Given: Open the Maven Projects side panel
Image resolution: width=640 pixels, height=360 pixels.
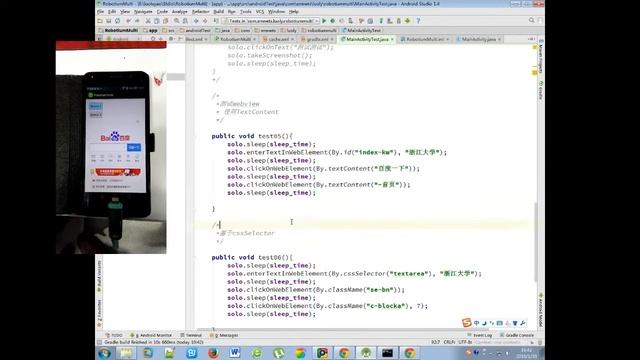Looking at the screenshot, I should [541, 58].
